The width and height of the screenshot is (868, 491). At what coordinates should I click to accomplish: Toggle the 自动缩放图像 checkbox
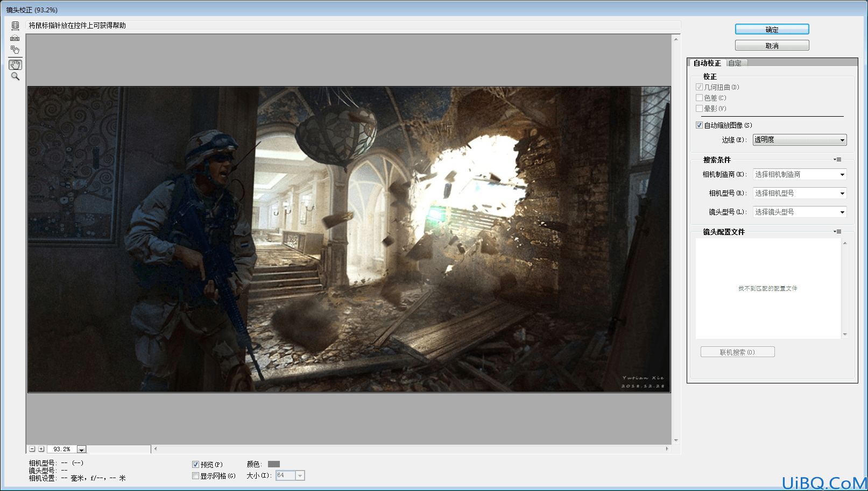point(699,125)
